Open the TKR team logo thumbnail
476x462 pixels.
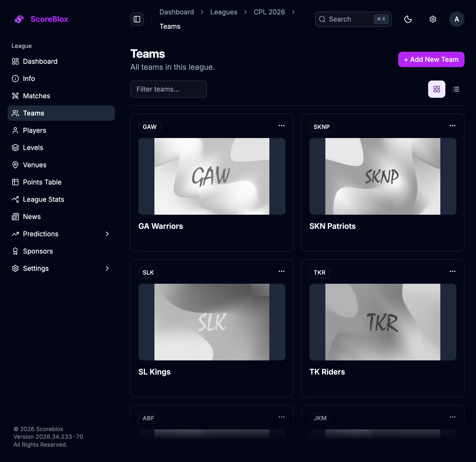pyautogui.click(x=383, y=322)
